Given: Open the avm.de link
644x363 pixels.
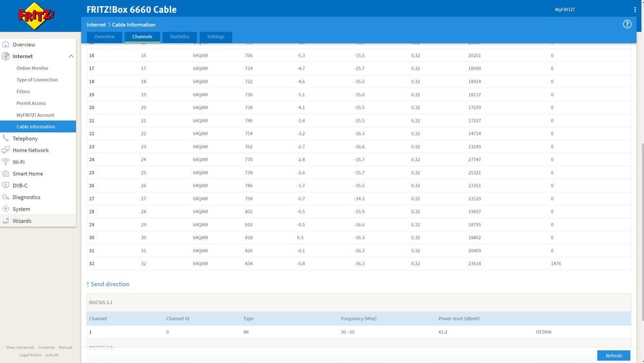Looking at the screenshot, I should pyautogui.click(x=52, y=355).
